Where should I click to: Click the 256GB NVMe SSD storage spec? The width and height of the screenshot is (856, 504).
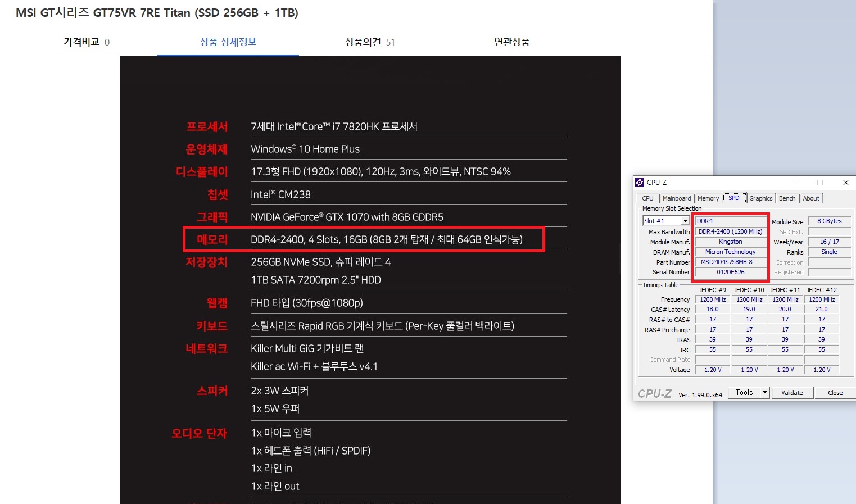pos(320,262)
